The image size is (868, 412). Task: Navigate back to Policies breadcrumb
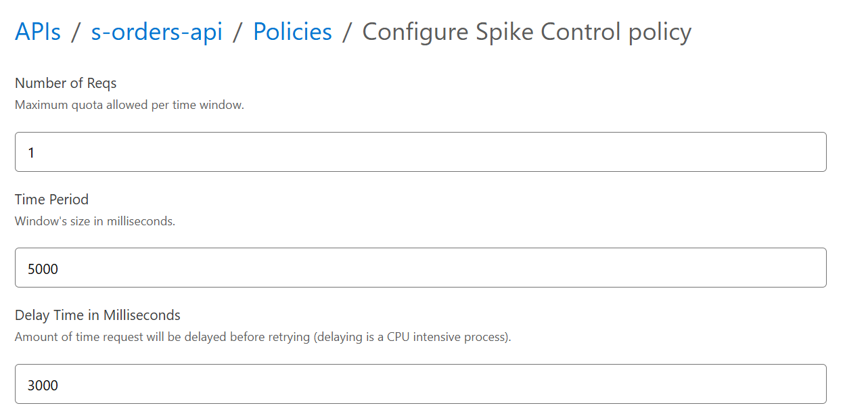pos(292,32)
